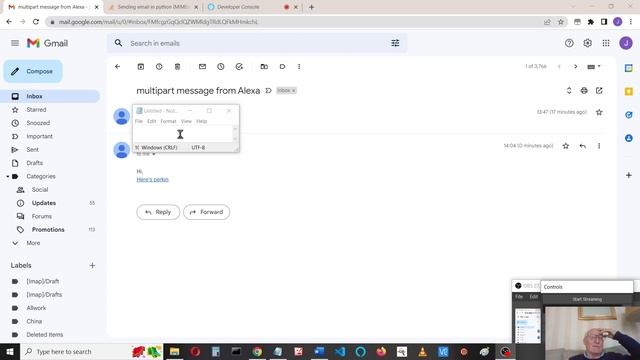The width and height of the screenshot is (640, 360).
Task: Open the Notepad Edit menu
Action: (151, 121)
